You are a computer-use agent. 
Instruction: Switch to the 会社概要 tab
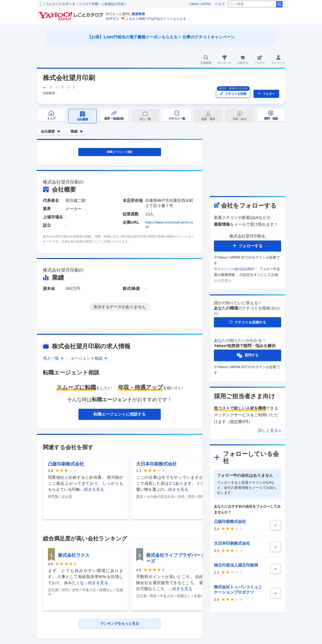pos(83,116)
